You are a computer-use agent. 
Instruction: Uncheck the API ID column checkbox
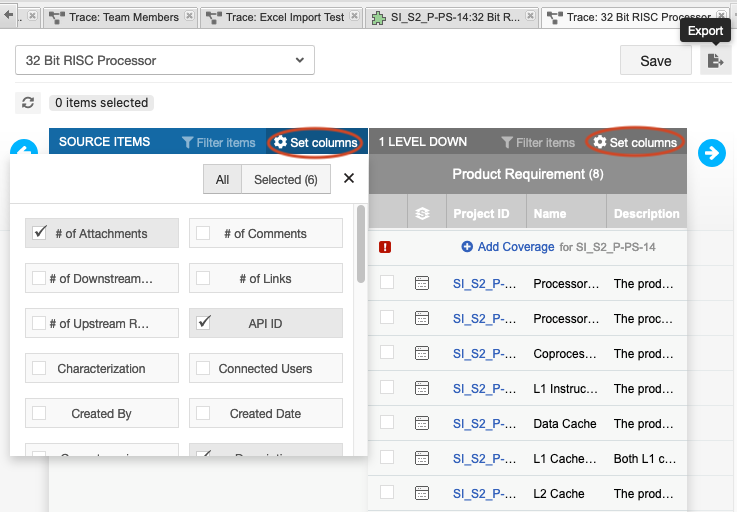(203, 323)
